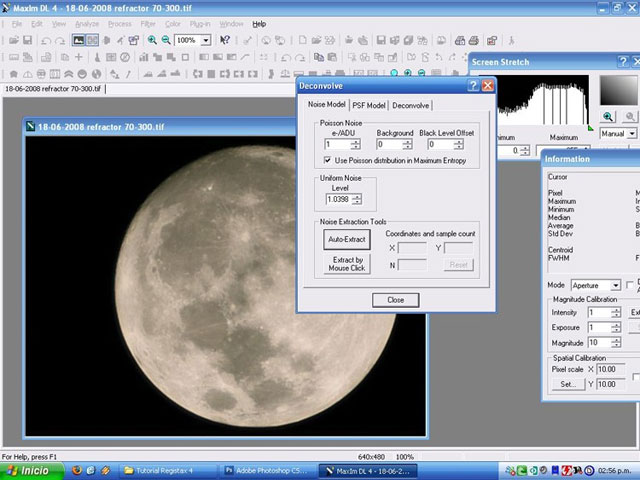This screenshot has width=640, height=480.
Task: Click the Extract by Mouse Click button
Action: click(349, 264)
